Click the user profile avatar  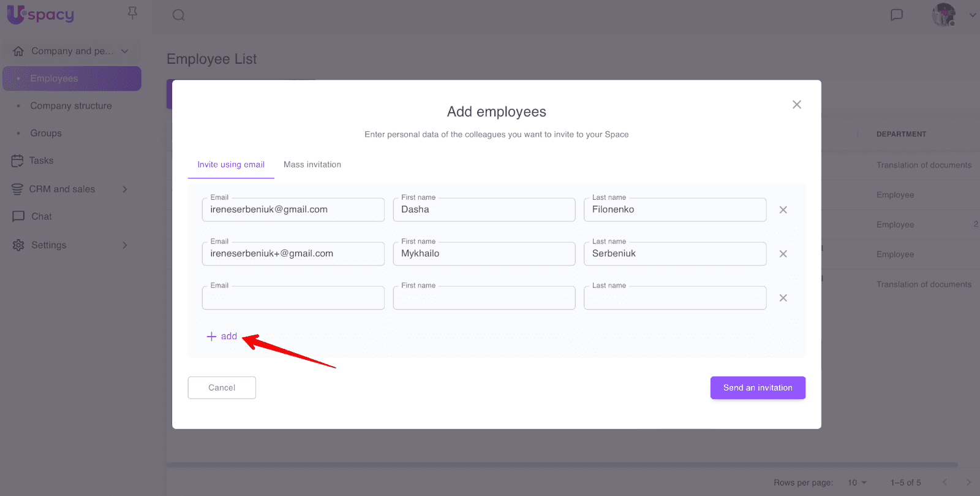coord(943,15)
